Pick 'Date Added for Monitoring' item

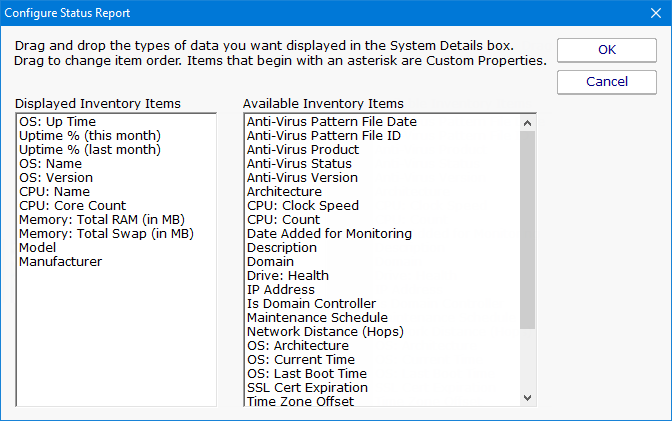pos(329,234)
